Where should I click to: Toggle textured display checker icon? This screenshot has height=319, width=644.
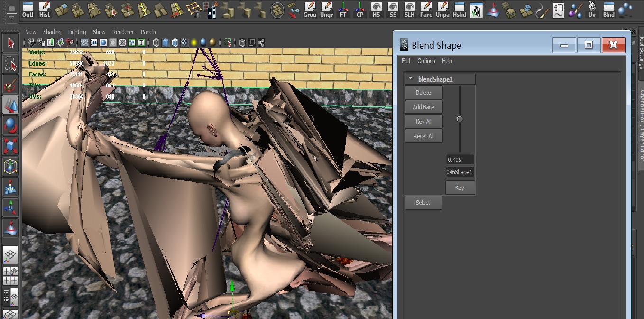point(184,43)
